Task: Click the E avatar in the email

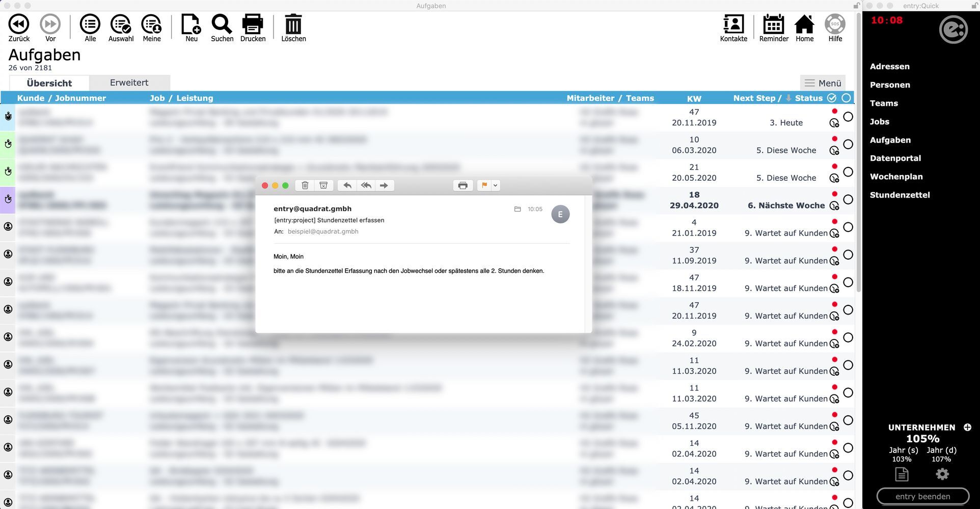Action: coord(560,214)
